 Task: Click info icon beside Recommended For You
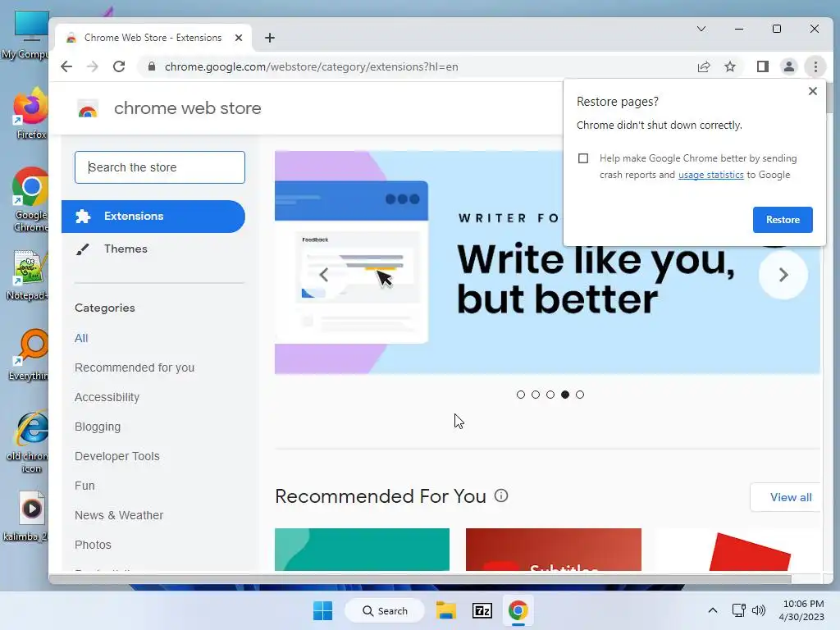coord(501,495)
